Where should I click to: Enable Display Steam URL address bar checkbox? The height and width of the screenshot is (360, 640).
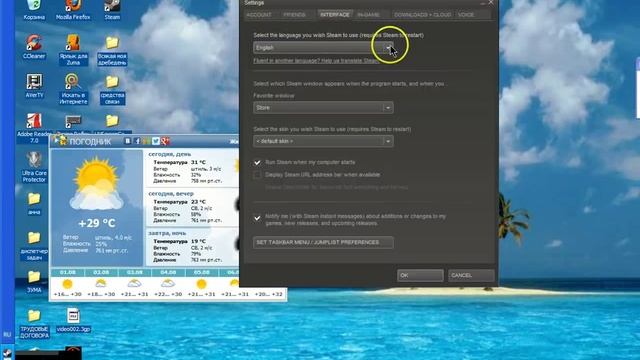coord(257,175)
